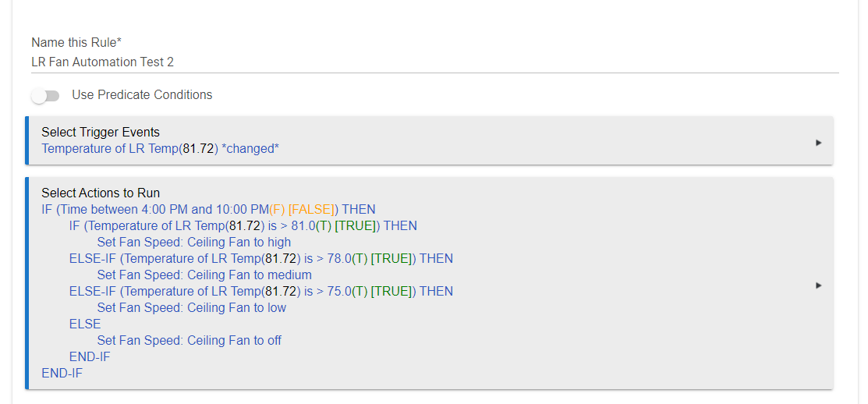Click the Ceiling Fan to low action
868x404 pixels.
(192, 308)
